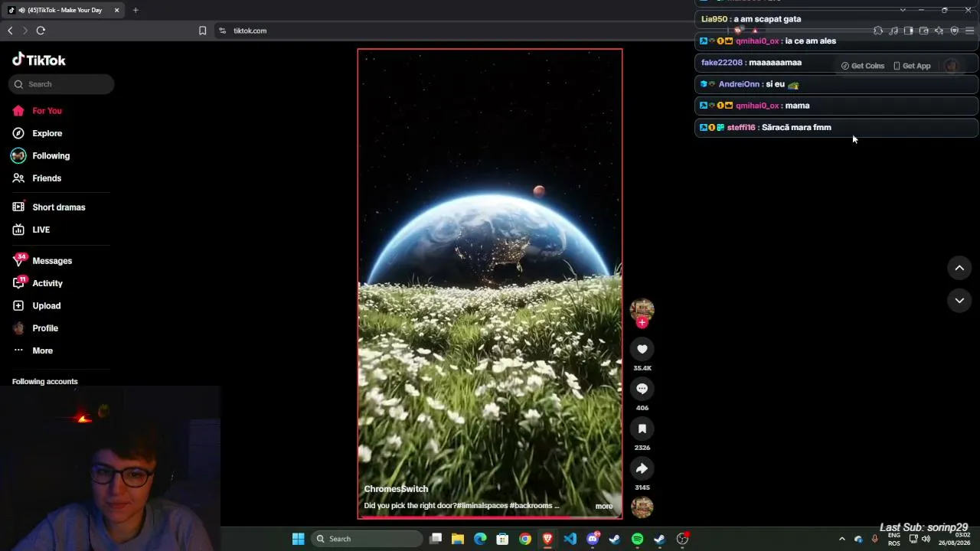
Task: Focus the TikTok search field
Action: pyautogui.click(x=62, y=84)
